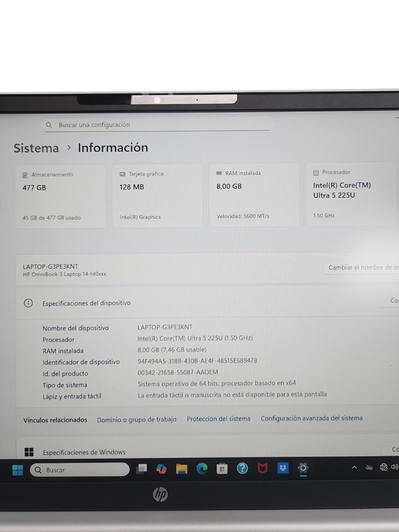Image resolution: width=399 pixels, height=532 pixels.
Task: Open File Explorer from the taskbar
Action: 181,469
